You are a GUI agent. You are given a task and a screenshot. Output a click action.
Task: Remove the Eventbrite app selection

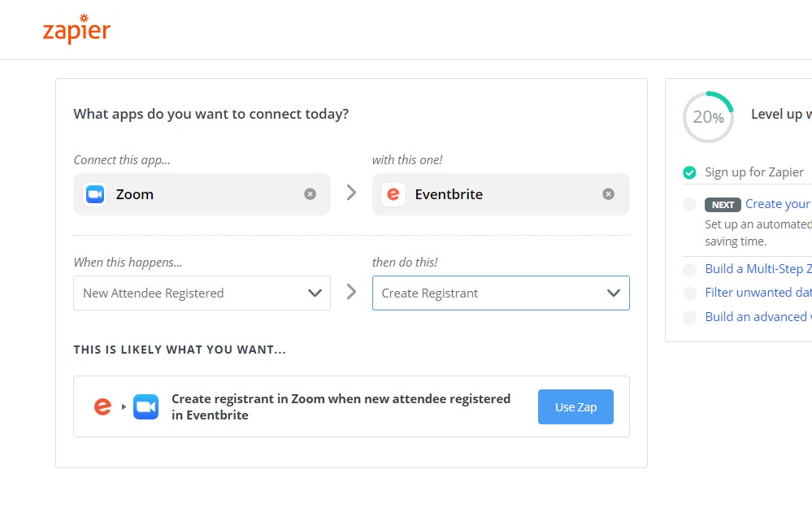coord(609,194)
